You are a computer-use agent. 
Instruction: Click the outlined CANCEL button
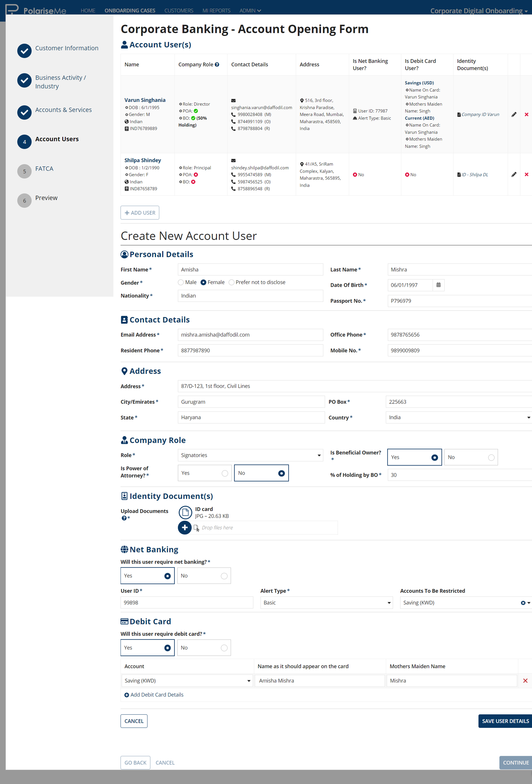coord(134,721)
